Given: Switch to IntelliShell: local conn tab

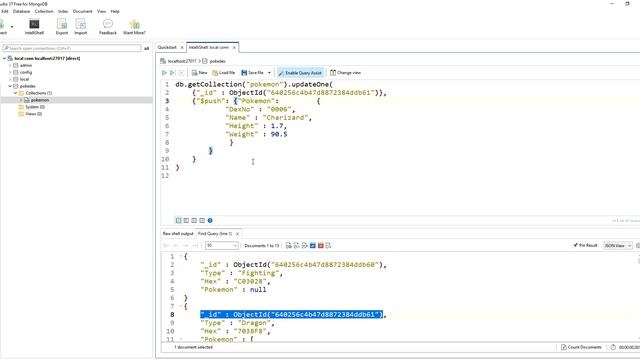Looking at the screenshot, I should (209, 47).
